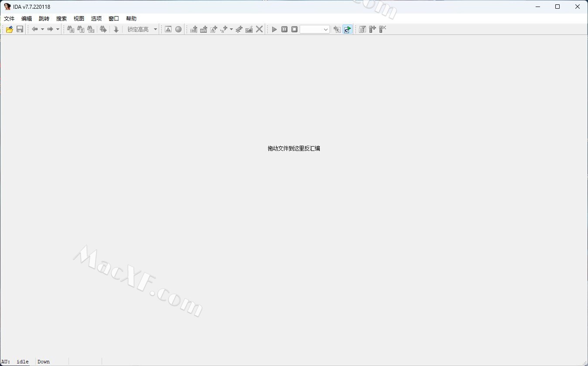The height and width of the screenshot is (366, 588).
Task: Click the X undefine toolbar icon
Action: coord(260,29)
